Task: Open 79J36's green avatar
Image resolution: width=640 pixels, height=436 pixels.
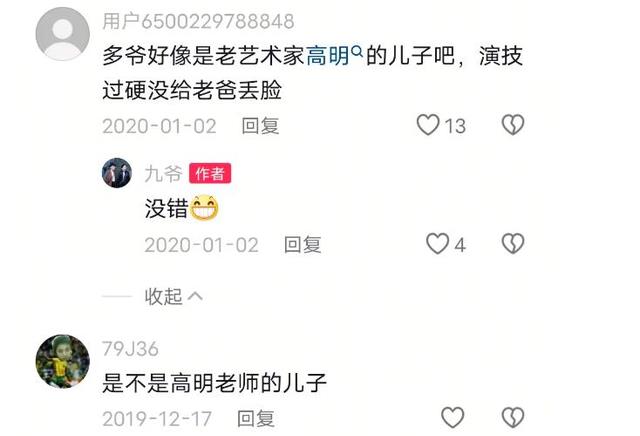Action: (62, 361)
